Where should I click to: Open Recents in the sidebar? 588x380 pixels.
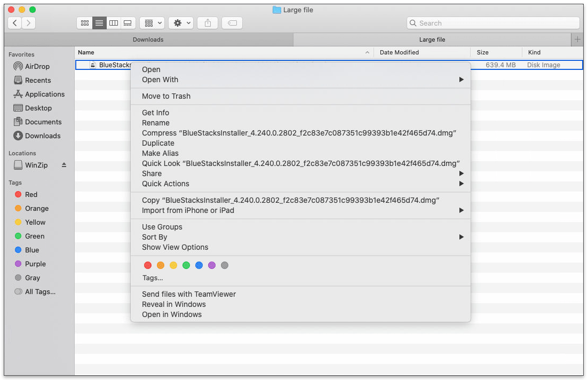coord(32,80)
